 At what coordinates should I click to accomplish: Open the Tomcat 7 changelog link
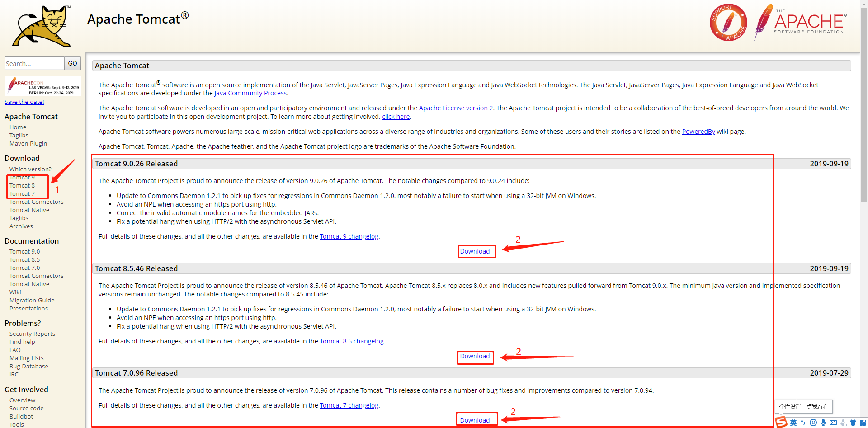tap(349, 405)
